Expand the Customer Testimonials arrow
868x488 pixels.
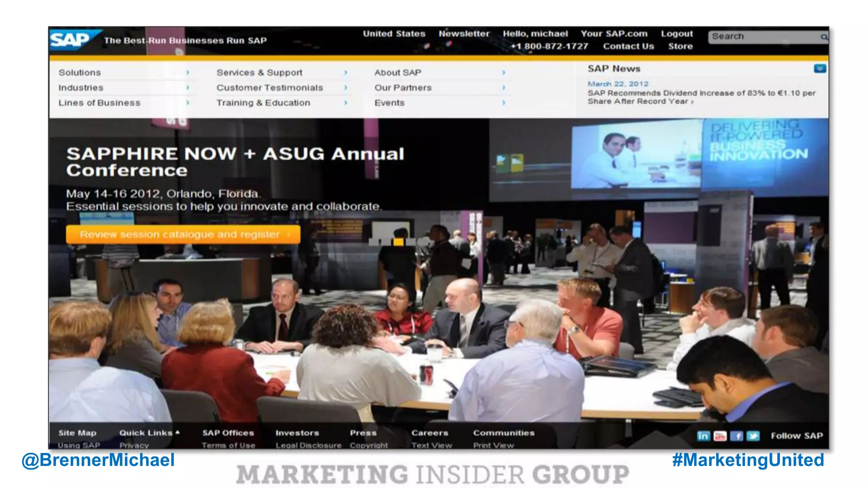point(345,88)
